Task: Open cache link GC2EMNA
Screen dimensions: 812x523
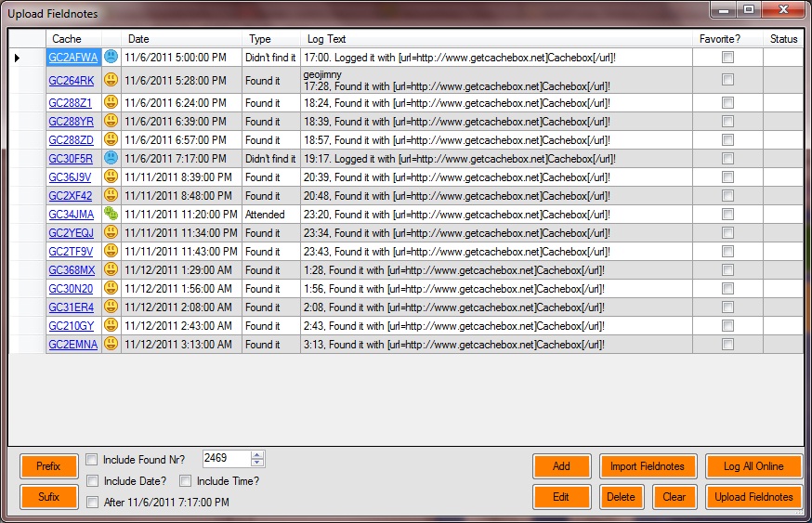Action: (73, 345)
